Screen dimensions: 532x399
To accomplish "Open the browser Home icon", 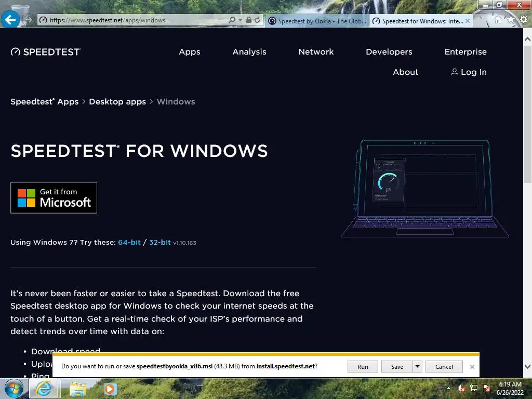I will click(x=498, y=20).
